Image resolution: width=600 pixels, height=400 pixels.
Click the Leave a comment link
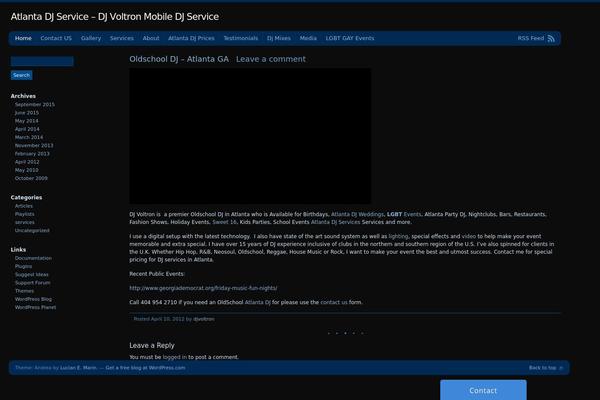(271, 59)
